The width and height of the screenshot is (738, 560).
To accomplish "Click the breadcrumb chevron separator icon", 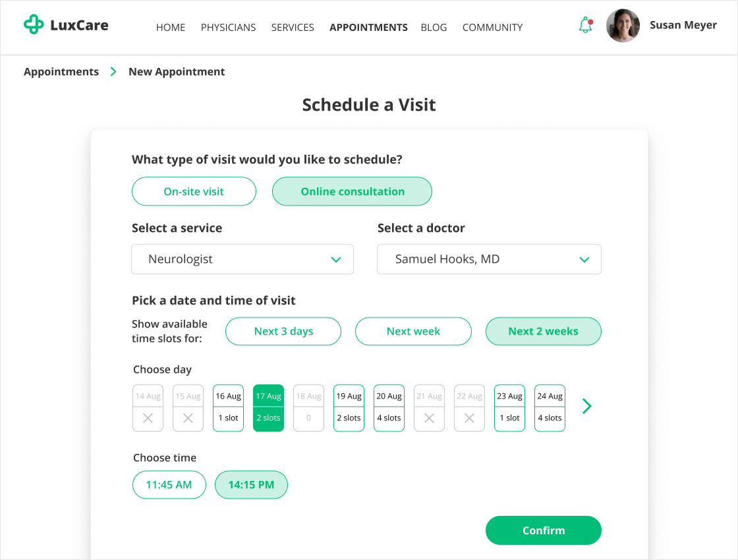I will click(x=113, y=72).
